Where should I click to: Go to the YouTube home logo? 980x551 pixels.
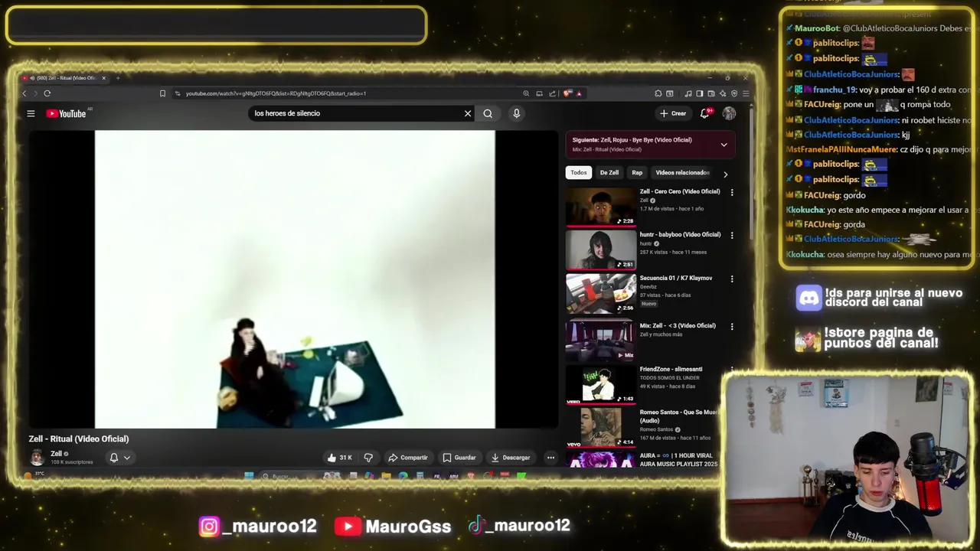tap(67, 113)
